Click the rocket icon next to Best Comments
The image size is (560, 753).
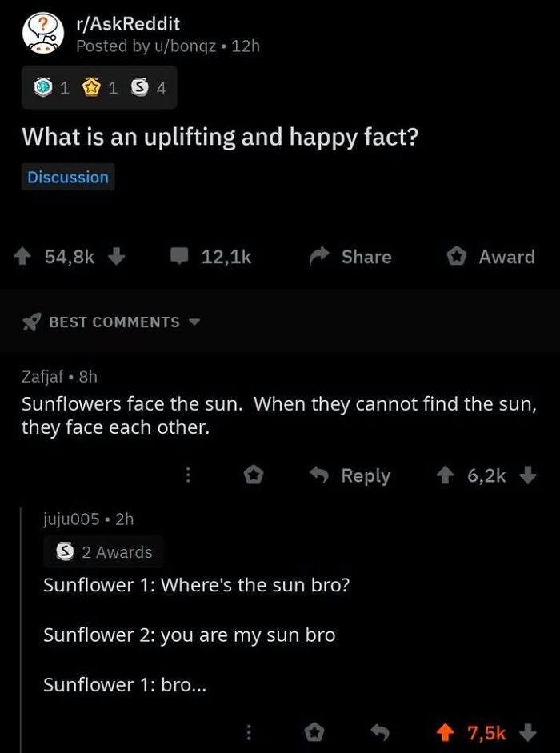point(30,322)
